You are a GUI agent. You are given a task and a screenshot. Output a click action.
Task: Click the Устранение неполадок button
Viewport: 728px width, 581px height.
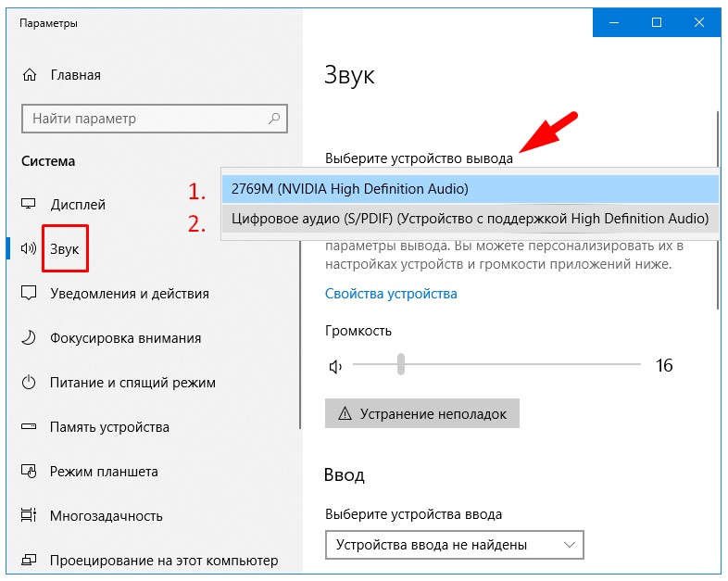coord(422,413)
